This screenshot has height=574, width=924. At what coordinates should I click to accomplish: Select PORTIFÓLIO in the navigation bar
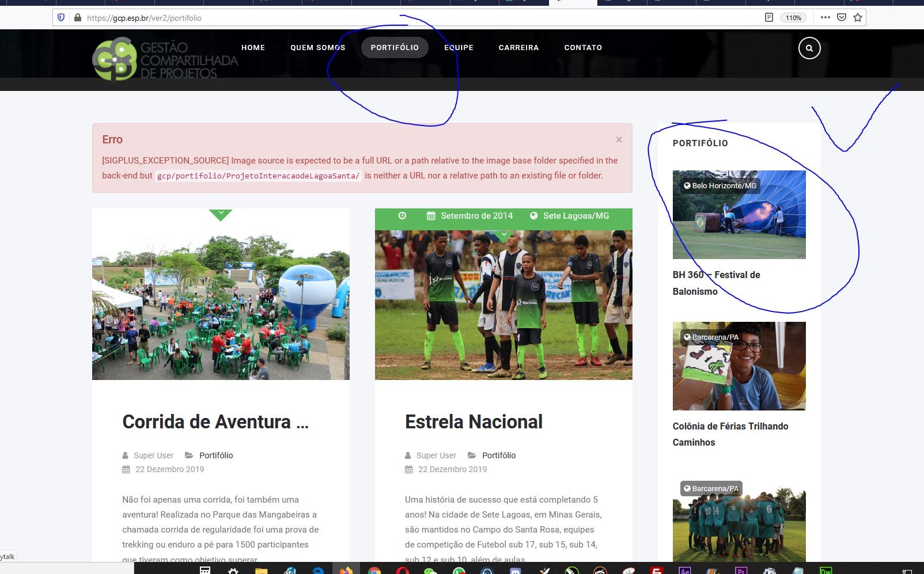pos(395,48)
